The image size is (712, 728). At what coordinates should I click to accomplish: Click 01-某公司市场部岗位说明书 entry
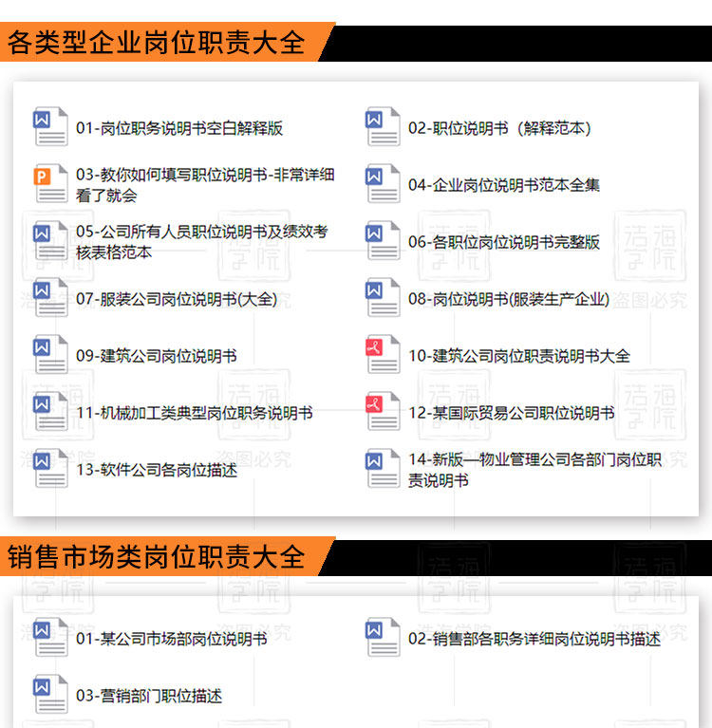[172, 639]
